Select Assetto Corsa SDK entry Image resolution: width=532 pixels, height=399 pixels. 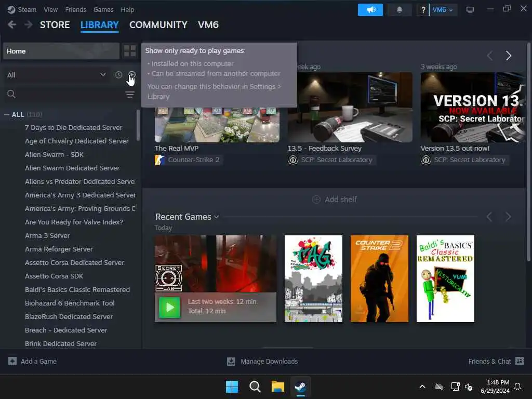click(54, 276)
